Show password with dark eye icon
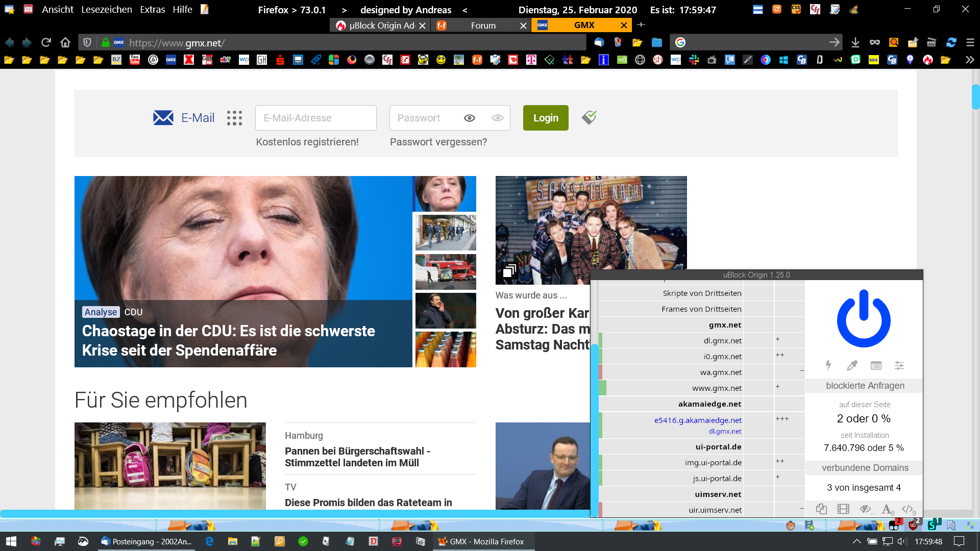 [470, 118]
